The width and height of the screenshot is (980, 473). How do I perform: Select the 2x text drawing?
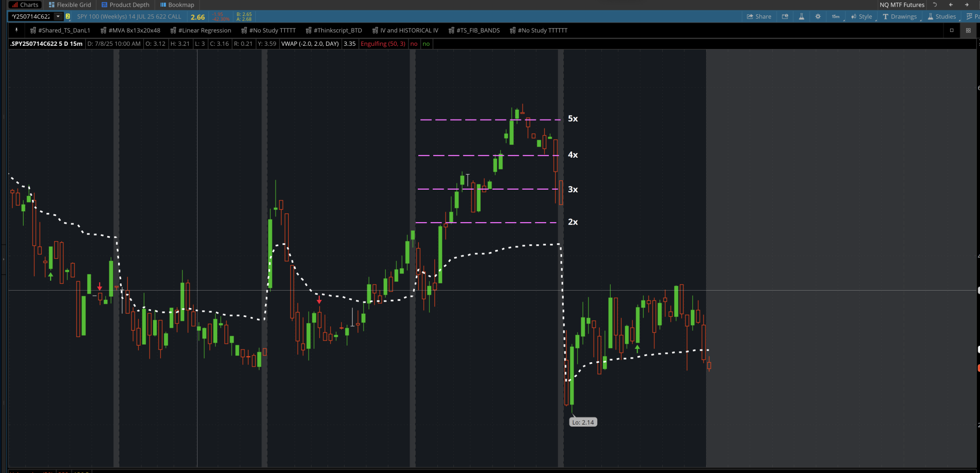pos(573,222)
